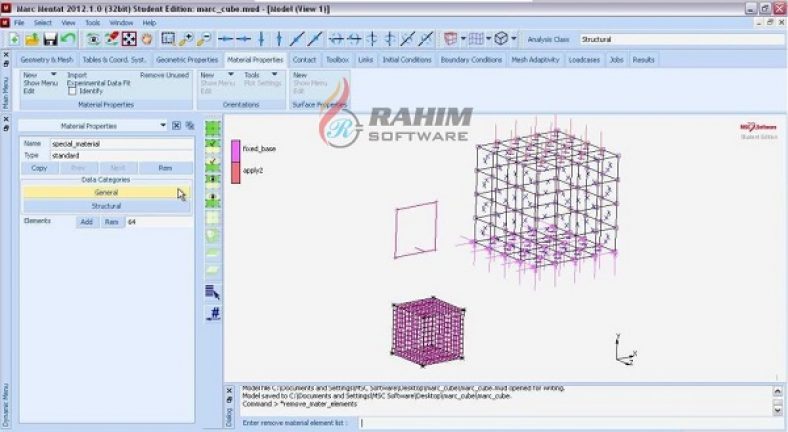This screenshot has height=432, width=788.
Task: Expand the Orientations New dropdown arrow
Action: coord(231,74)
